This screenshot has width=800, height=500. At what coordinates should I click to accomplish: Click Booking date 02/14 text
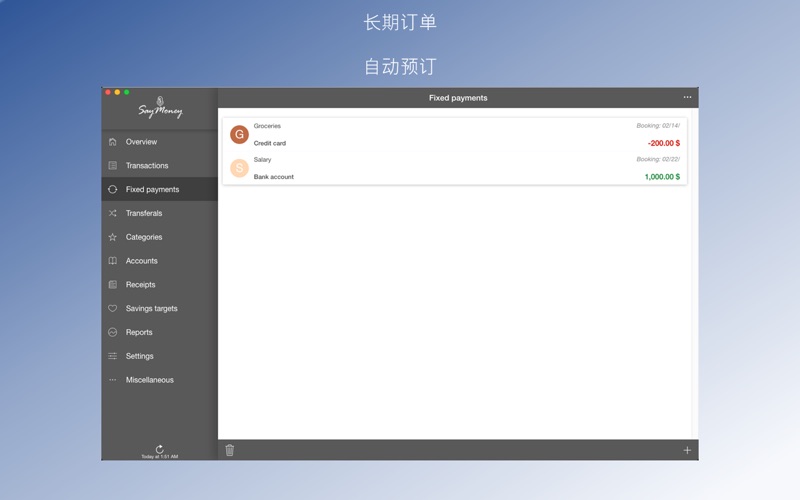click(658, 126)
